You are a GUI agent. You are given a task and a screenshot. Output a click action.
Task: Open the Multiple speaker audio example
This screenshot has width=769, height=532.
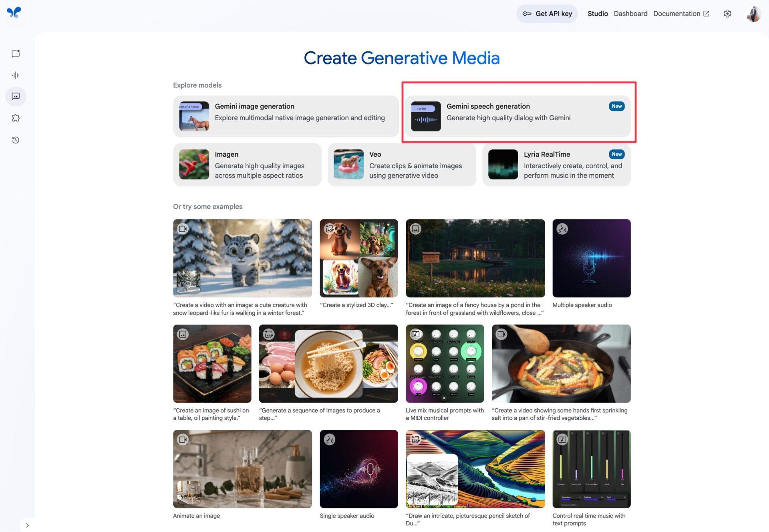pyautogui.click(x=592, y=258)
